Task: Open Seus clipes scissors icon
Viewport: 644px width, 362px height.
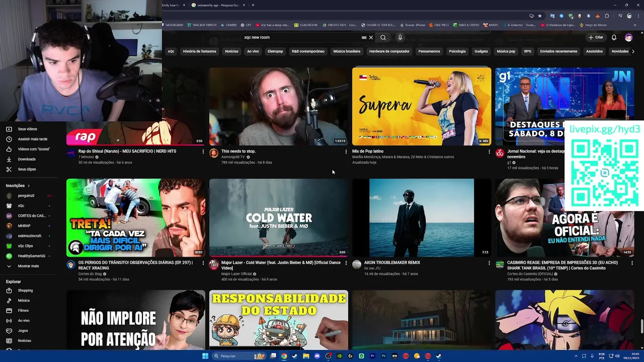Action: 9,169
